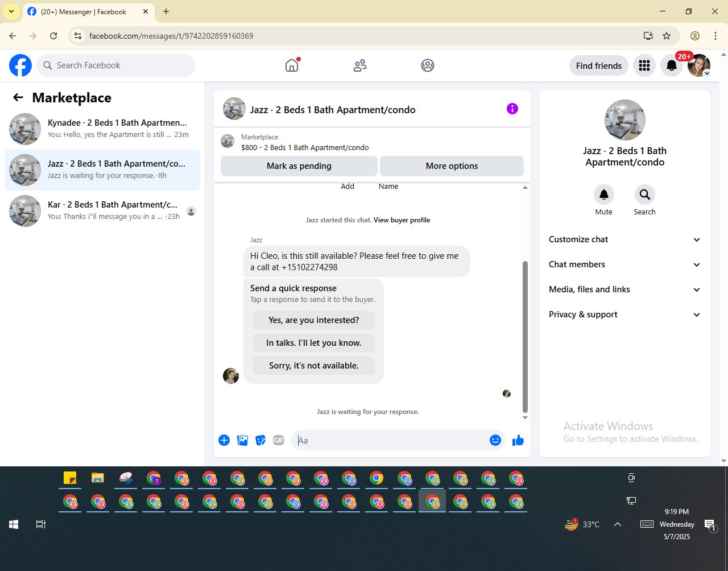Choose a sticker from the composer
The width and height of the screenshot is (728, 571).
pos(260,440)
